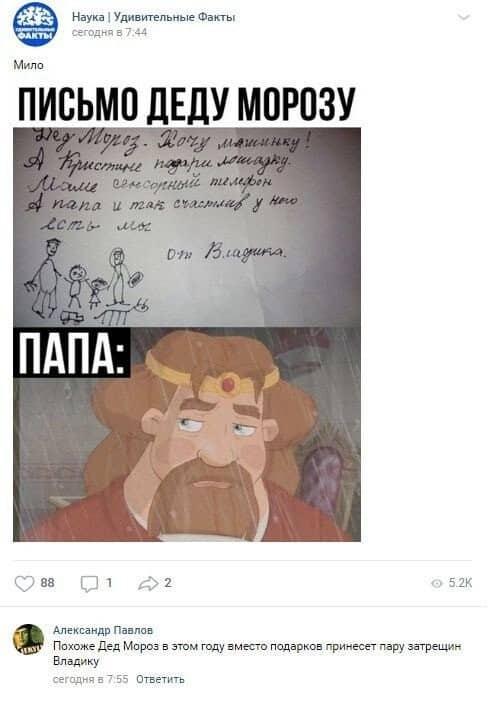Expand the post options chevron menu
495x703 pixels.
pos(463,17)
